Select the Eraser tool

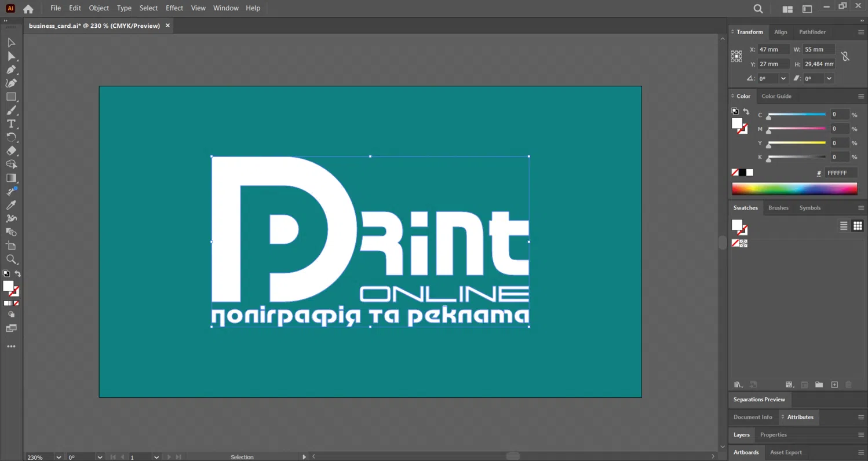coord(11,151)
